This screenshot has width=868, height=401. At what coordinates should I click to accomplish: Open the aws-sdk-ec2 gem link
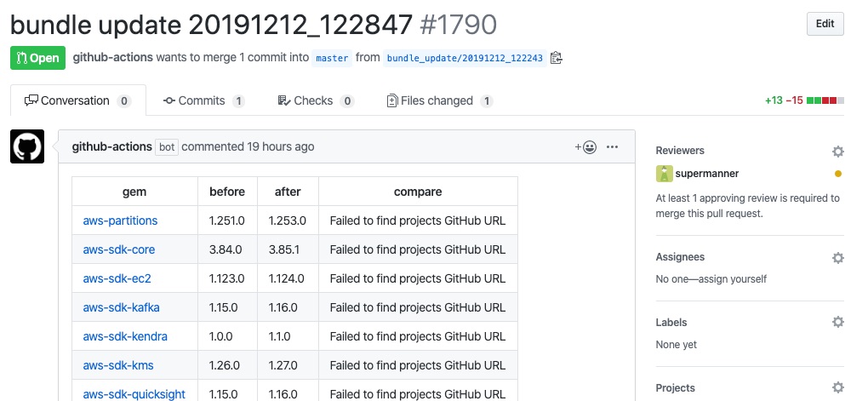click(117, 278)
